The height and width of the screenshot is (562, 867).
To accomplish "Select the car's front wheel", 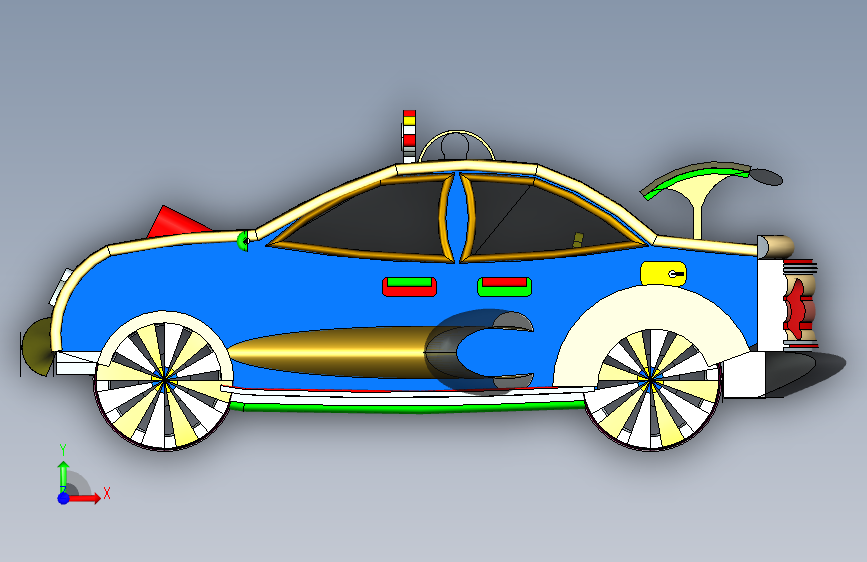I will coord(164,380).
